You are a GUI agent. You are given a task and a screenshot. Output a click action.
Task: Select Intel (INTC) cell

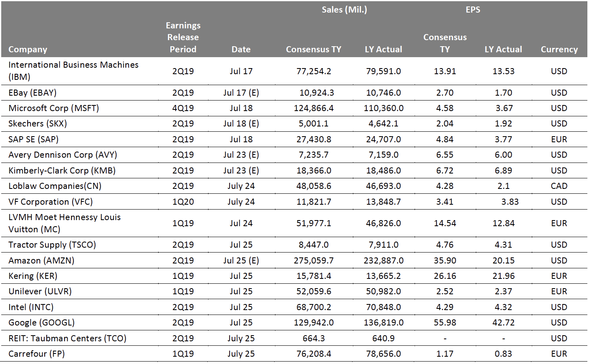point(31,307)
